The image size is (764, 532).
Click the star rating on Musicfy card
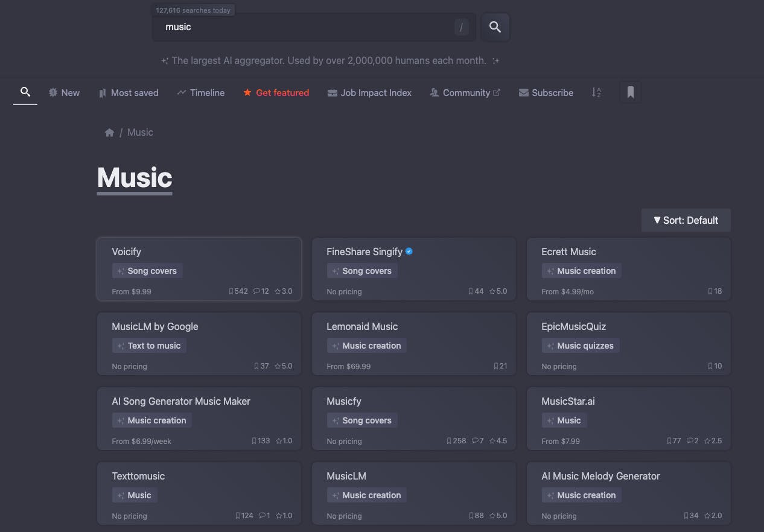(498, 441)
